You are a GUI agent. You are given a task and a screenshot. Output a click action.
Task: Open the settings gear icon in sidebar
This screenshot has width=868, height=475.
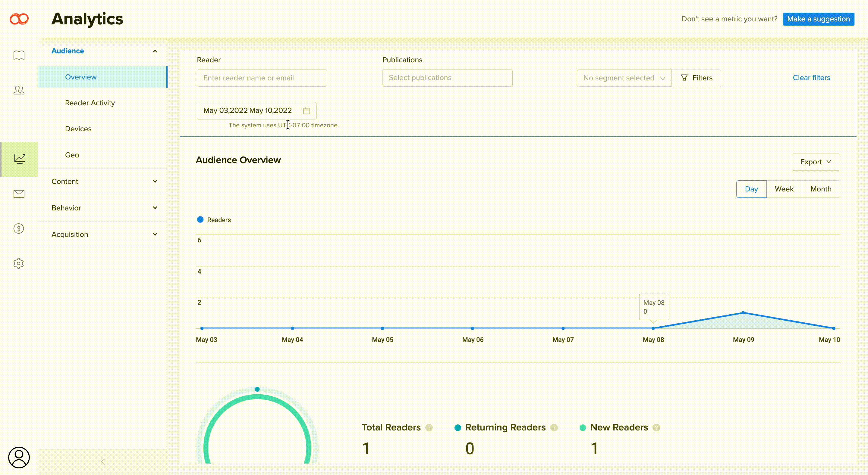(19, 263)
